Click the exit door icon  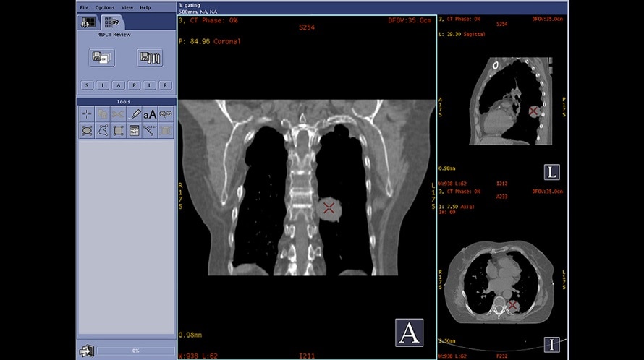86,351
